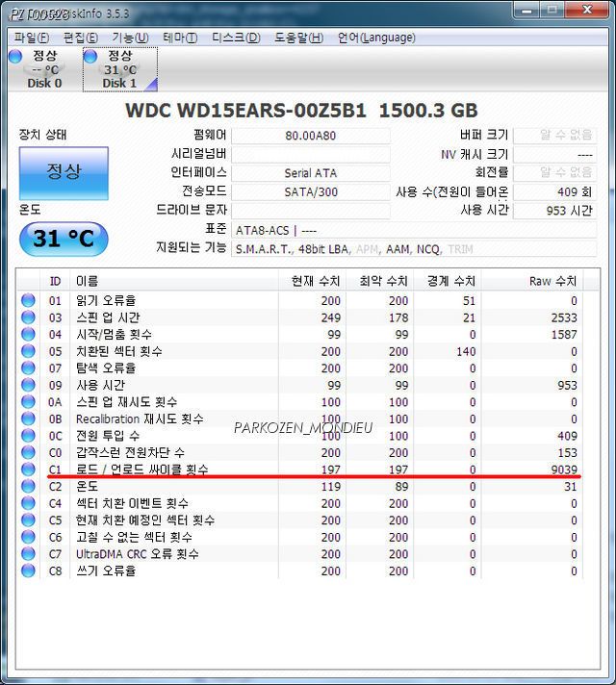
Task: Click the ID column header
Action: click(55, 281)
